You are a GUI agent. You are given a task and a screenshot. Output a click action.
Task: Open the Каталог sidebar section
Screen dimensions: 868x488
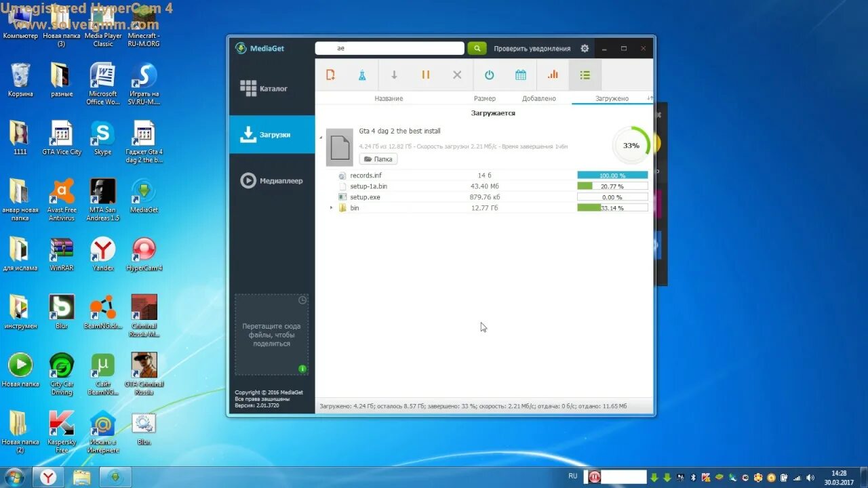tap(272, 88)
